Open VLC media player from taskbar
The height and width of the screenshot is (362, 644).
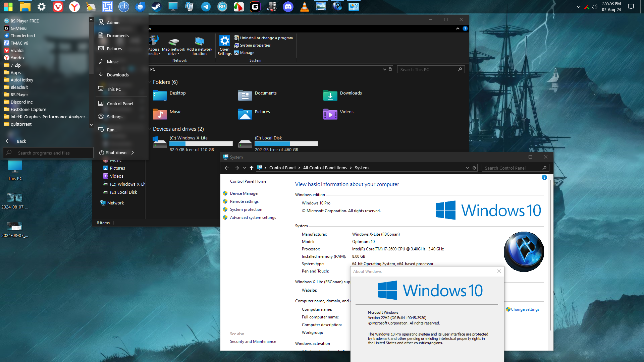305,6
